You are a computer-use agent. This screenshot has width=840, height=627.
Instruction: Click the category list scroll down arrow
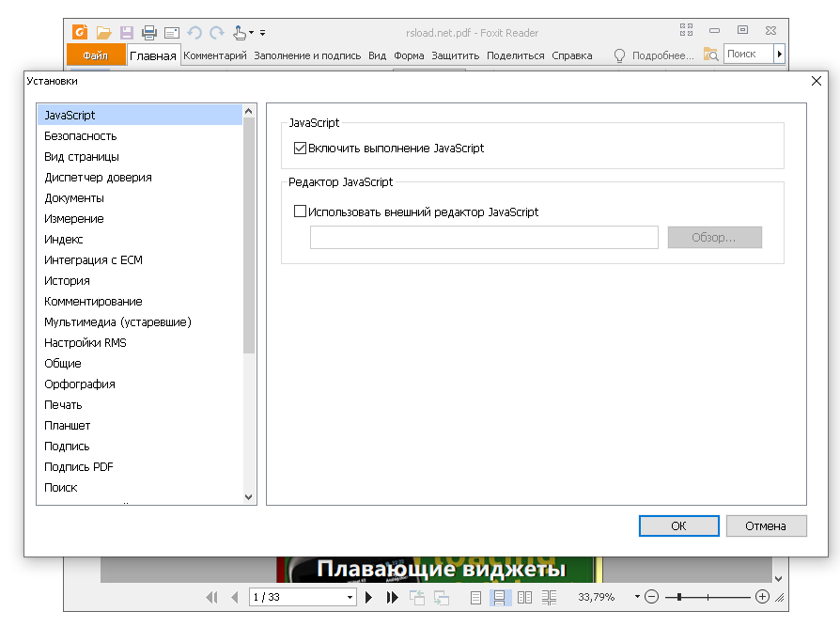(x=249, y=497)
